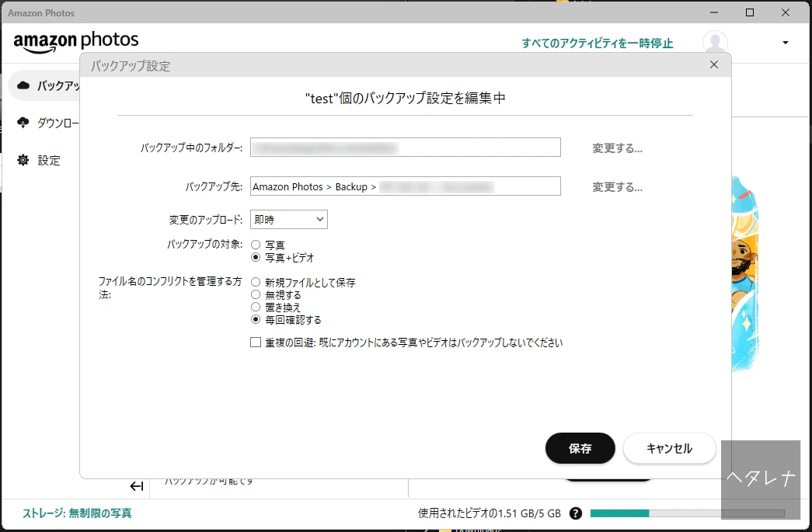
Task: Close the バックアップ設定 dialog with X
Action: (x=714, y=65)
